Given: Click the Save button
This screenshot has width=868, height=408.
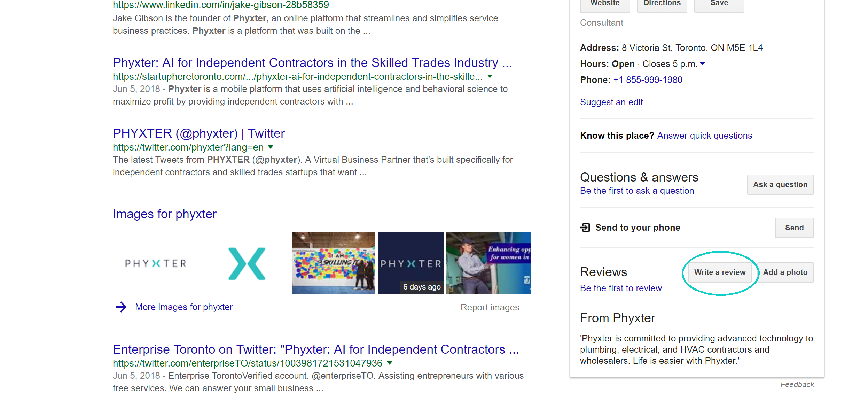Looking at the screenshot, I should tap(719, 4).
